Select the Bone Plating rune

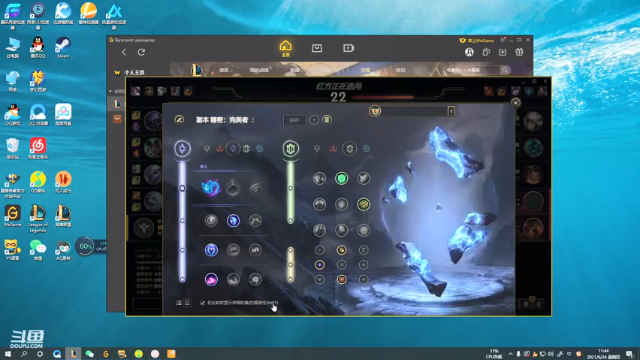click(x=363, y=204)
